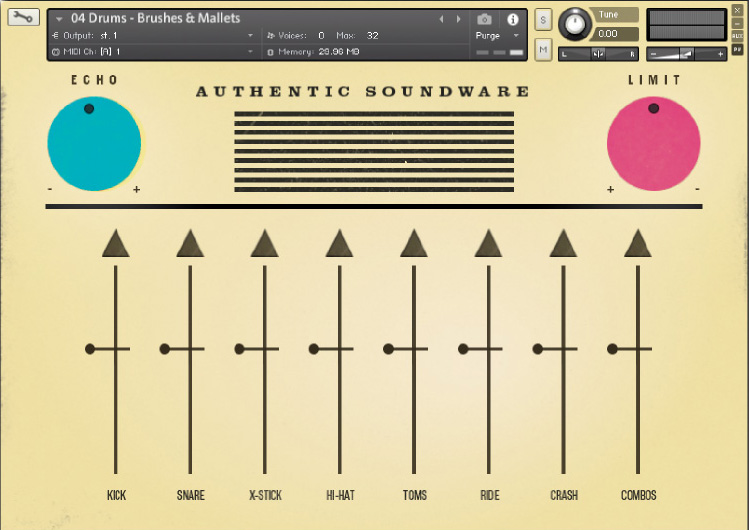Click the RIDE fader handle

point(480,349)
